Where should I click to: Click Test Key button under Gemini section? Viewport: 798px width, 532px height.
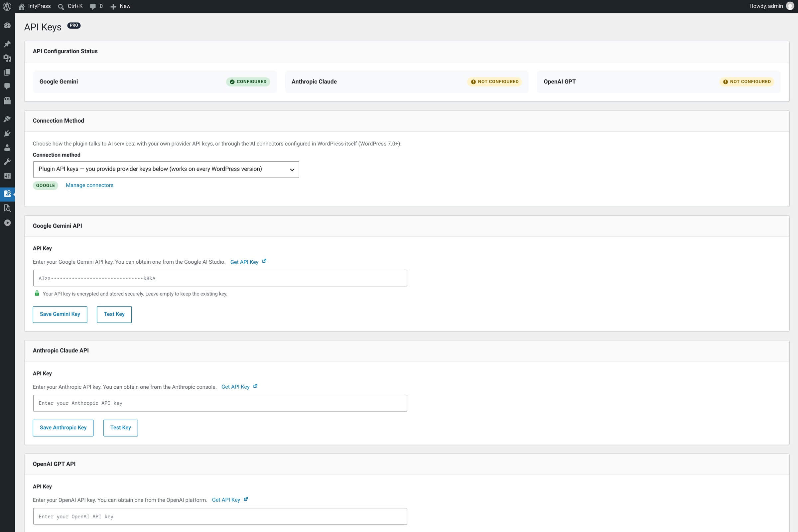click(114, 314)
